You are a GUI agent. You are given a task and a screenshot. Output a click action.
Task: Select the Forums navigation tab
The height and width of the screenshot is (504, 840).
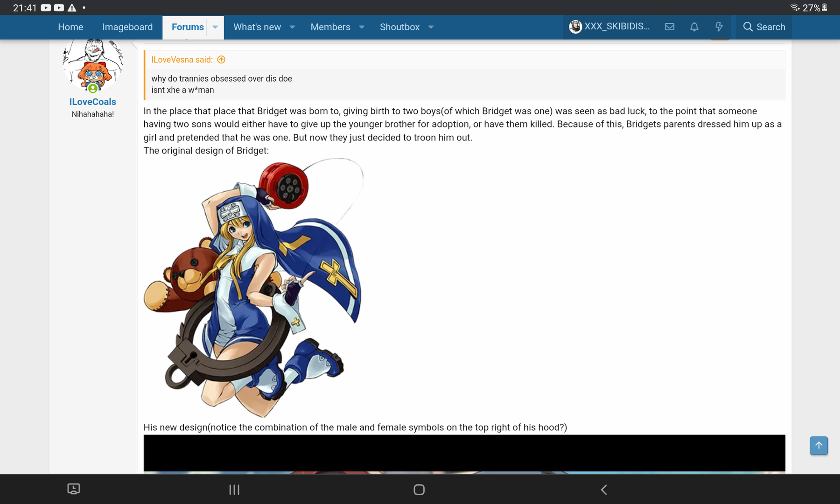[x=188, y=27]
